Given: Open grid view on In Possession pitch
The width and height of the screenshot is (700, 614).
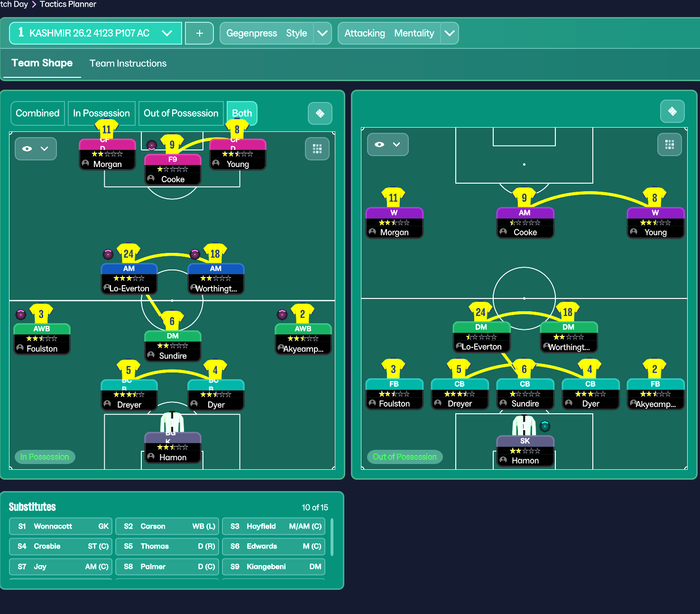Looking at the screenshot, I should (317, 149).
